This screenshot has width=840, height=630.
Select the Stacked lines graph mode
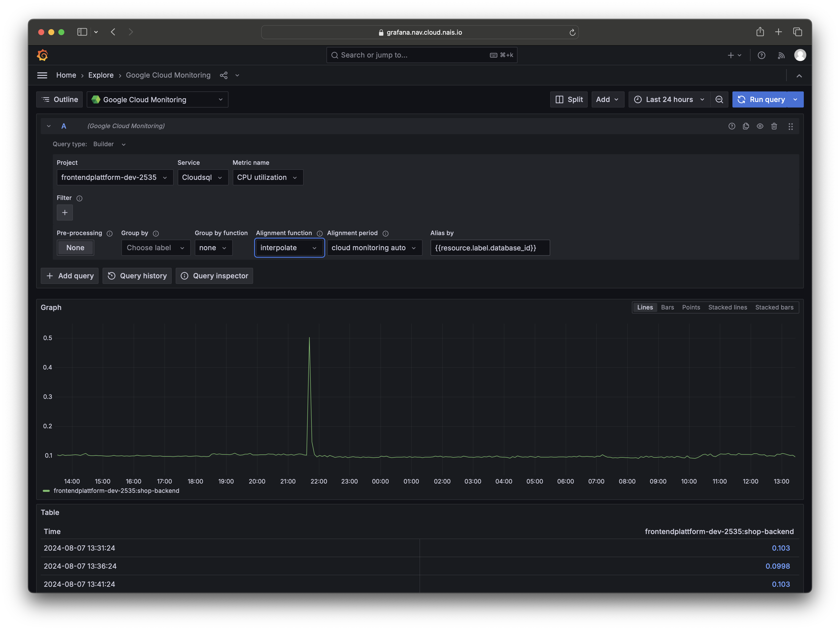coord(727,307)
